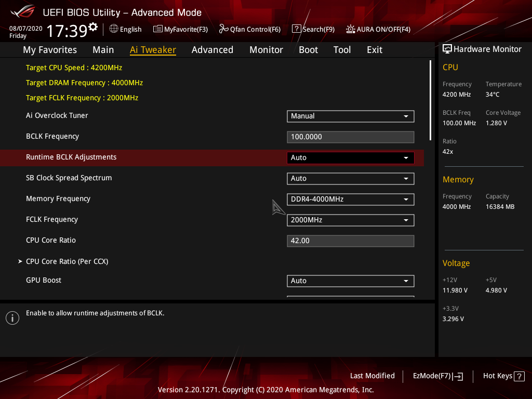The image size is (532, 399).
Task: Click Target FCLK Frequency : 2000MHz text
Action: click(x=82, y=98)
